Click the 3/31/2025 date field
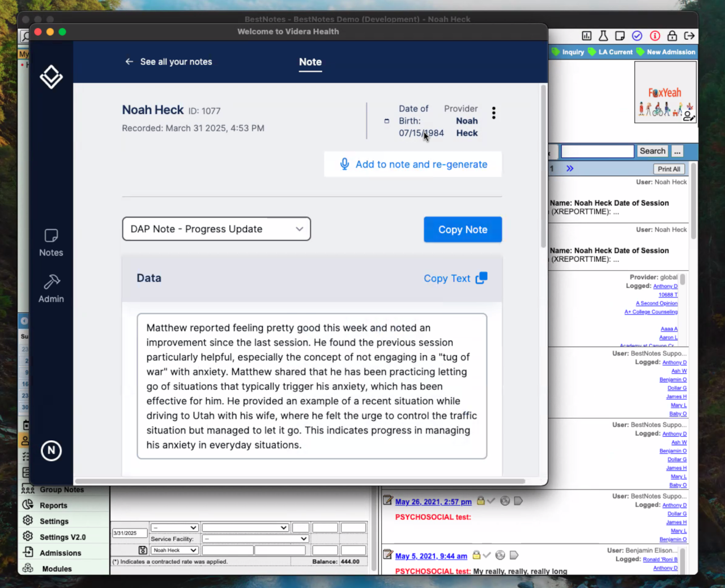Image resolution: width=725 pixels, height=588 pixels. (130, 533)
